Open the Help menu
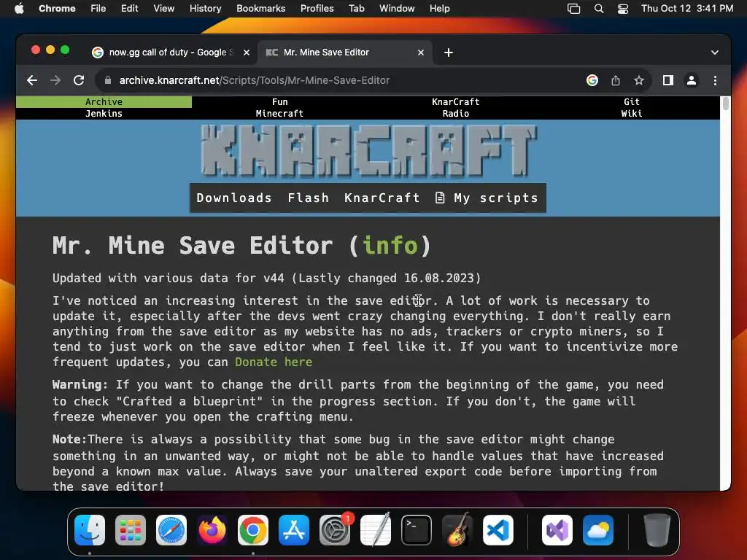Viewport: 747px width, 560px height. pyautogui.click(x=439, y=9)
